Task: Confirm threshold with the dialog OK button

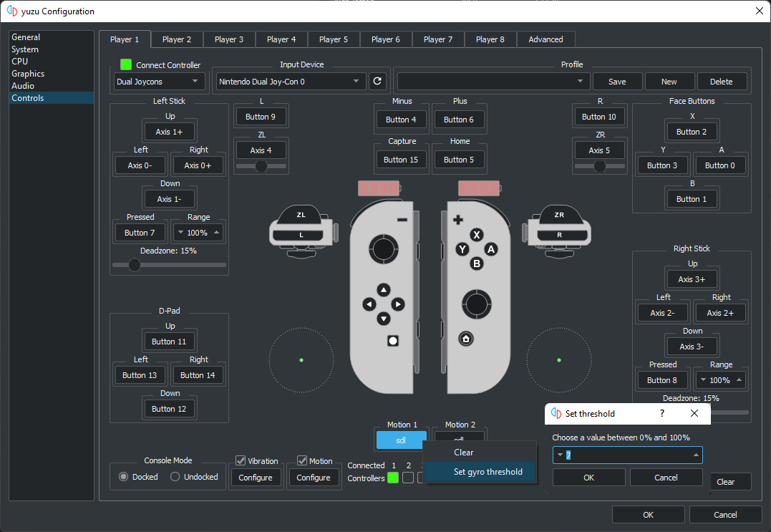Action: [588, 478]
